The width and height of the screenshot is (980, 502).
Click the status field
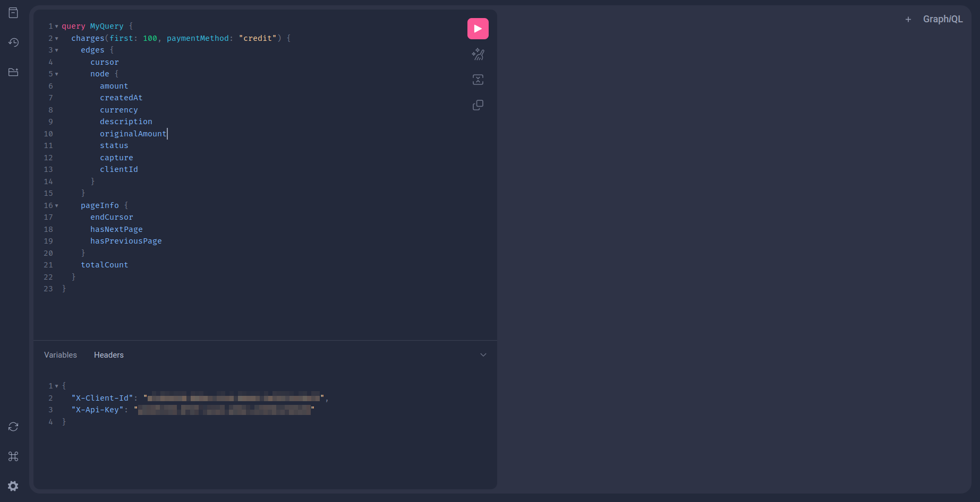point(114,145)
